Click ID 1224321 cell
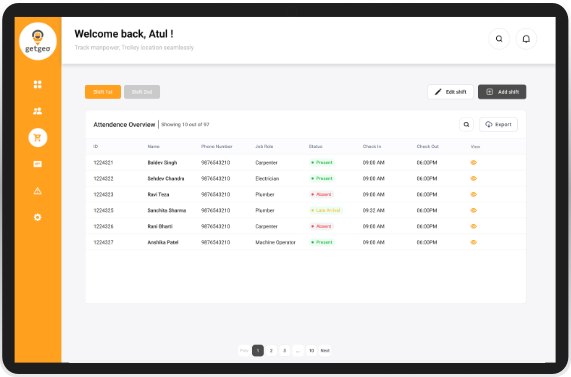Screen dimensions: 571x377 point(103,162)
